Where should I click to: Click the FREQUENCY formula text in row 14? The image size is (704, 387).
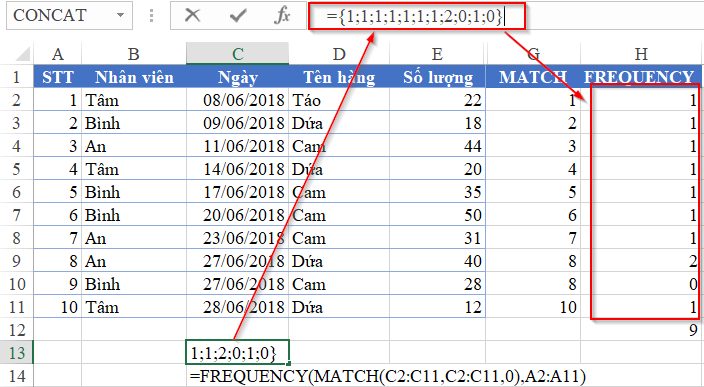tap(387, 375)
